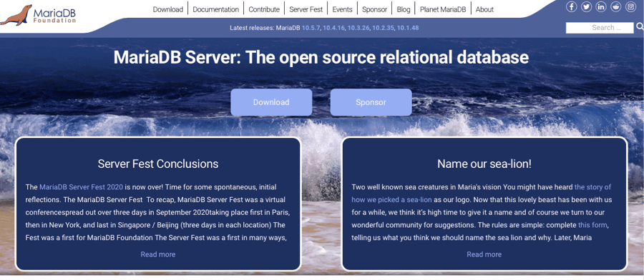Screen dimensions: 644x280
Task: Open the MariaDB Server Fest 2020 link
Action: (82, 187)
